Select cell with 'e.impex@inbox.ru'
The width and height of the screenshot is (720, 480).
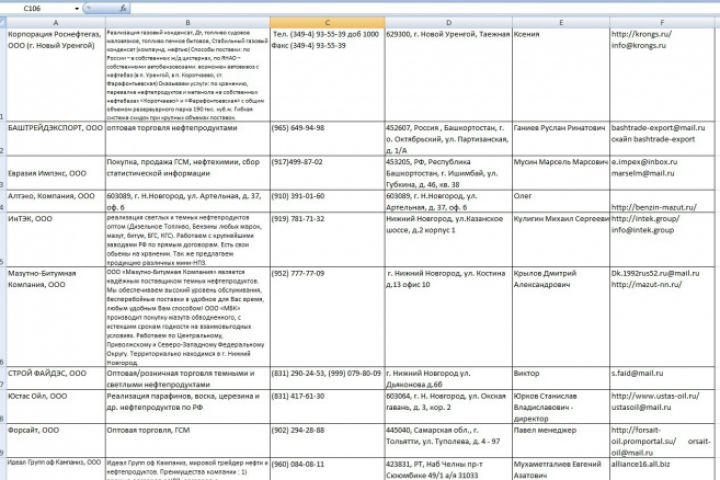click(x=662, y=173)
